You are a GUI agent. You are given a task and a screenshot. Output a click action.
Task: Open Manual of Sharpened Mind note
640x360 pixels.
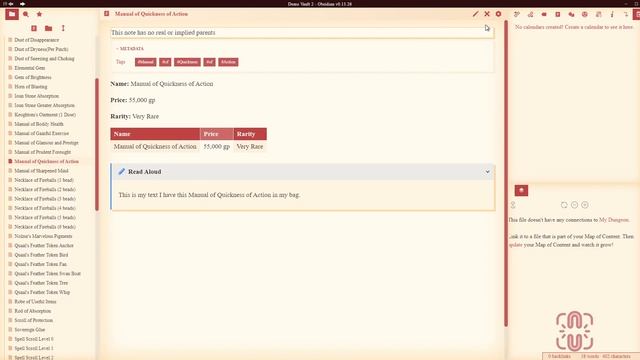coord(41,171)
